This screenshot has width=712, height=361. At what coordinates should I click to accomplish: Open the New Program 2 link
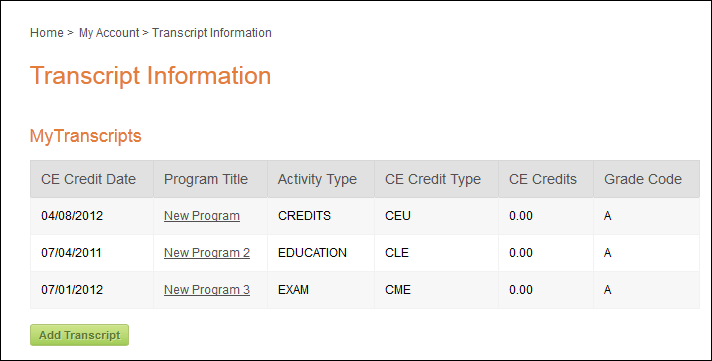tap(207, 252)
